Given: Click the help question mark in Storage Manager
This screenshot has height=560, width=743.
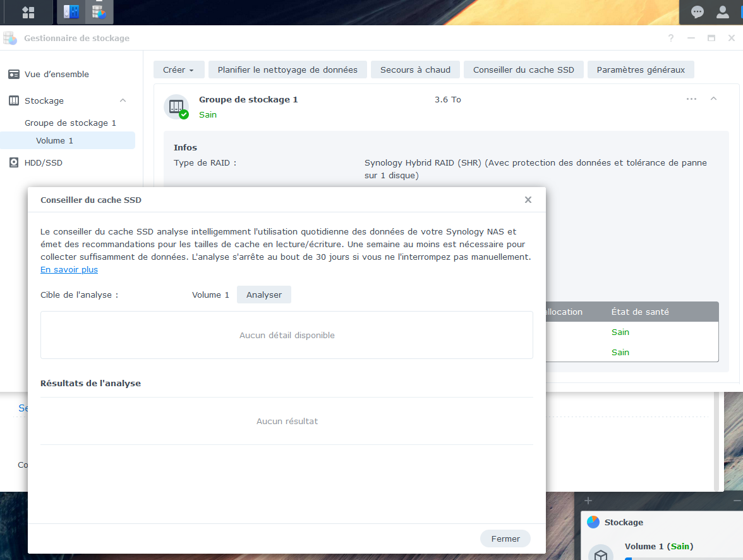Looking at the screenshot, I should (x=671, y=38).
